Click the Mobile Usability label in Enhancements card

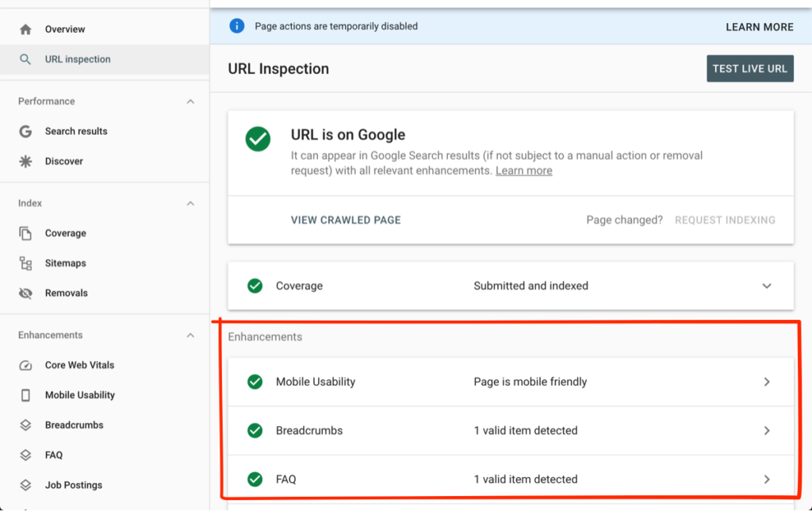click(x=316, y=382)
